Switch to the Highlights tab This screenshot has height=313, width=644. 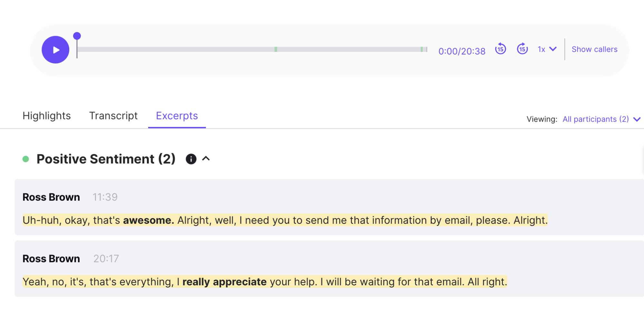point(47,116)
